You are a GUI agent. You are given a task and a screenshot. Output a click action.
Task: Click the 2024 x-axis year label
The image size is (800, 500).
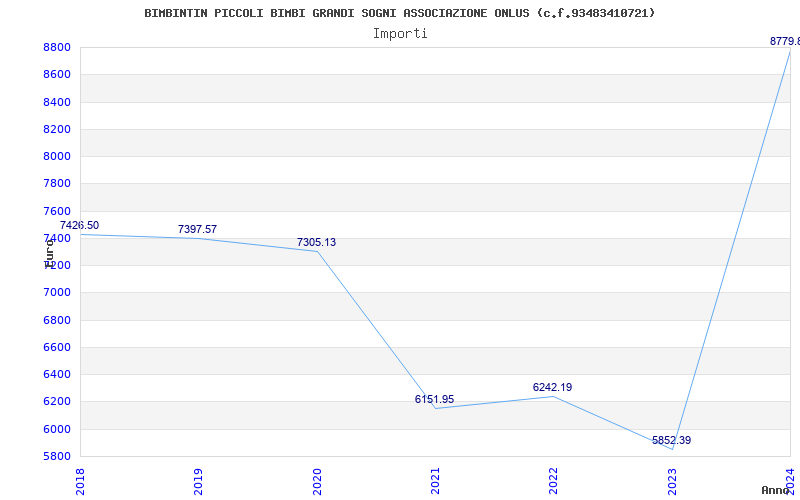click(790, 482)
